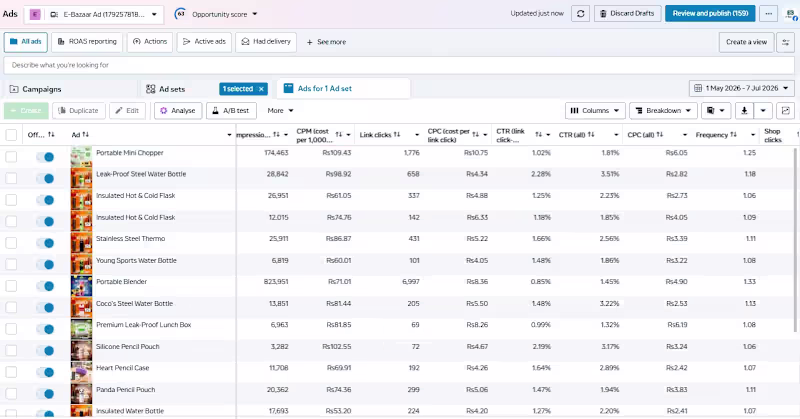Click Premium Leak-Proof Lunch Box ad name

[x=143, y=325]
